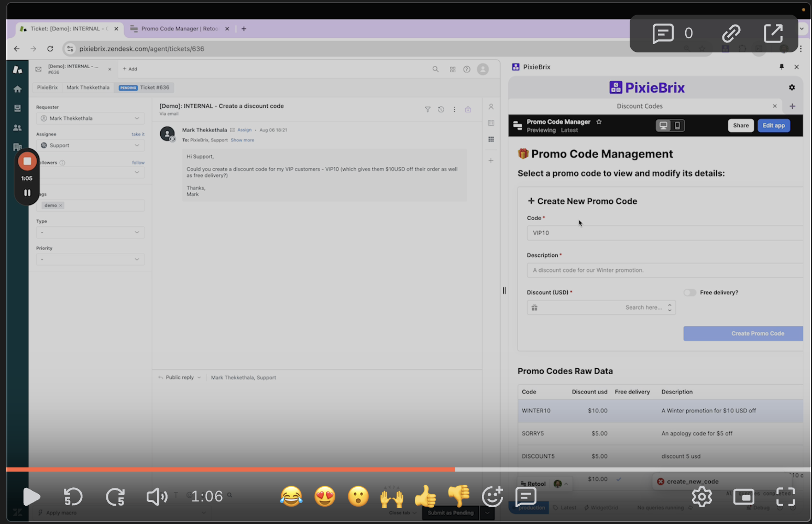Viewport: 812px width, 524px height.
Task: Open Zendesk customers icon in sidebar
Action: 17,127
